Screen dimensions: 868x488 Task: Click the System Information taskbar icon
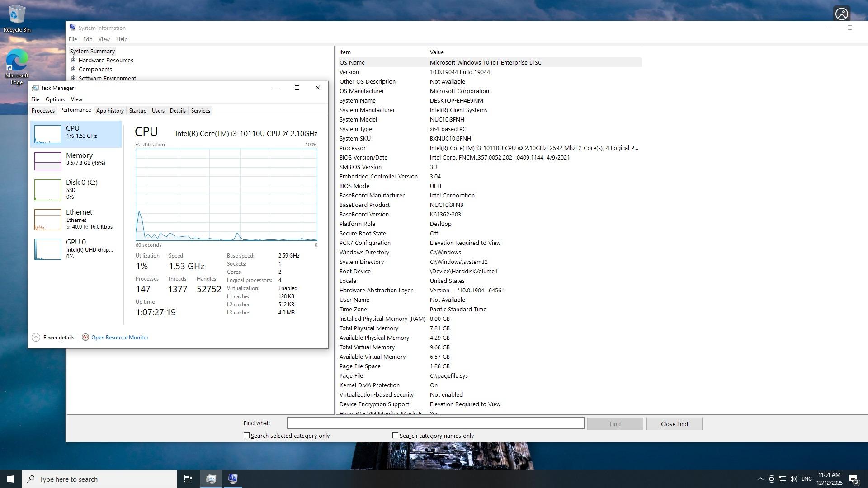[x=233, y=479]
